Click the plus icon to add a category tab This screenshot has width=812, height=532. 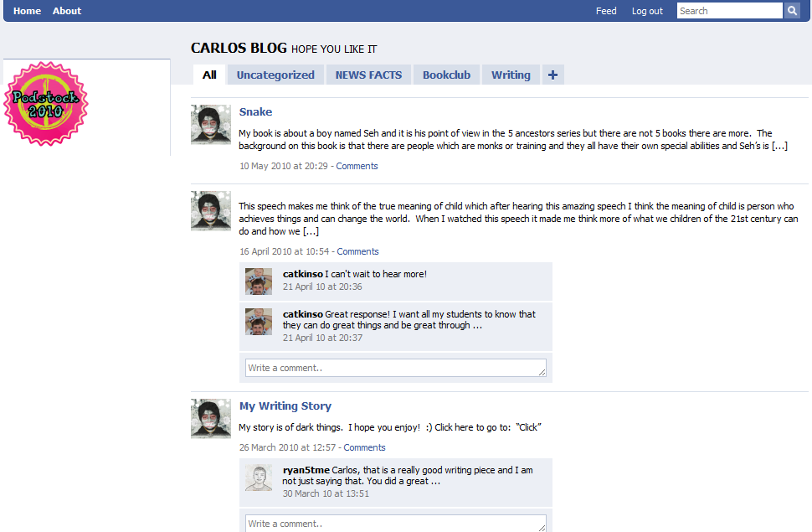coord(553,75)
